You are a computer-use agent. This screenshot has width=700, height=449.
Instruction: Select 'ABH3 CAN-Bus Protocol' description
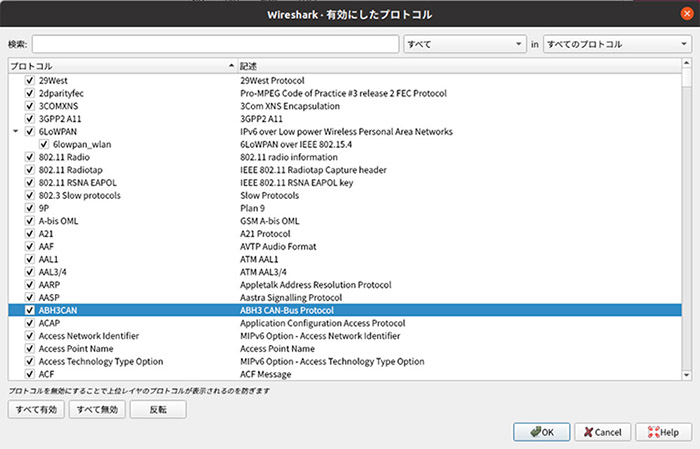click(x=287, y=310)
